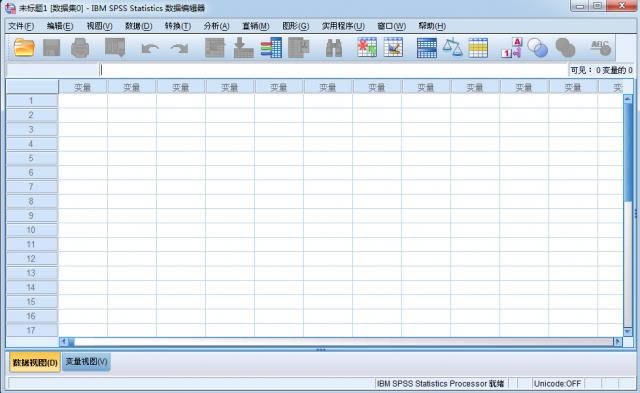Image resolution: width=640 pixels, height=393 pixels.
Task: Click the Use variable sets circles icon
Action: [538, 48]
